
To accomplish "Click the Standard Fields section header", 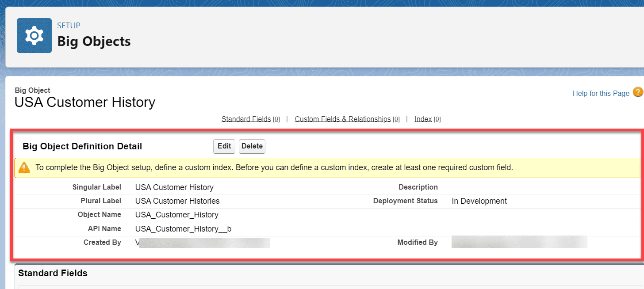I will point(53,273).
